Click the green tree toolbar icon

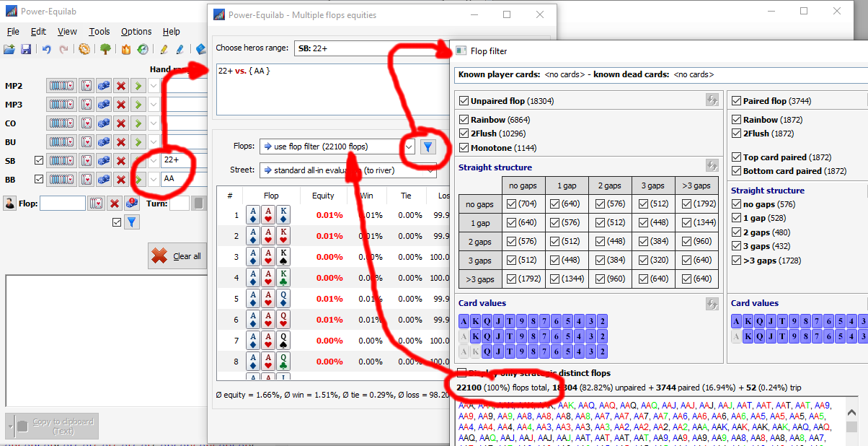[x=105, y=49]
